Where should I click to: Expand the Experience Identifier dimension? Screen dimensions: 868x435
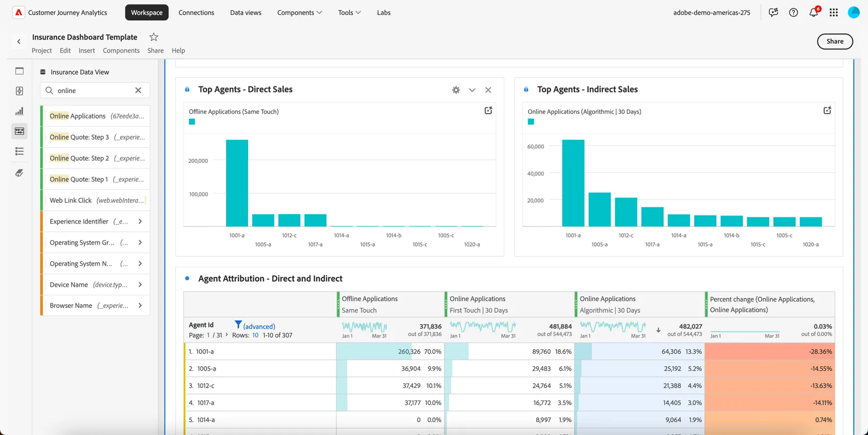coord(140,222)
